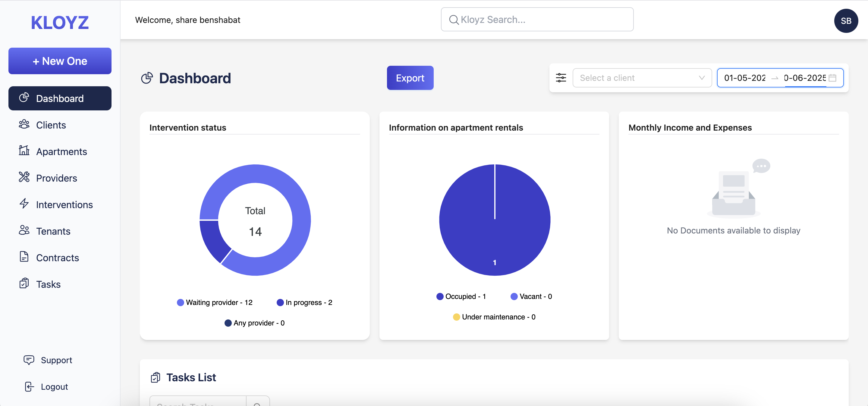The width and height of the screenshot is (868, 406).
Task: Open the start date 01-05 picker
Action: pyautogui.click(x=745, y=78)
